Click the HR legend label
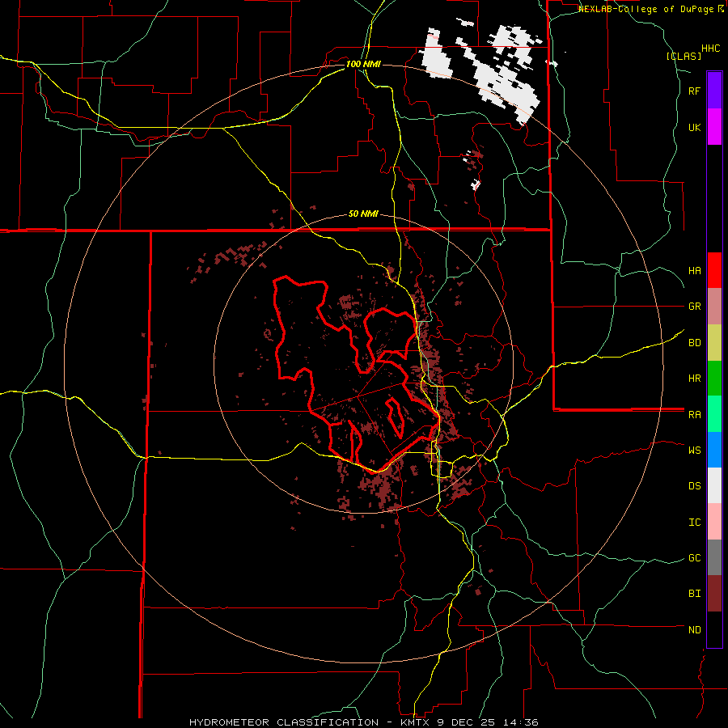728x728 pixels. [694, 379]
